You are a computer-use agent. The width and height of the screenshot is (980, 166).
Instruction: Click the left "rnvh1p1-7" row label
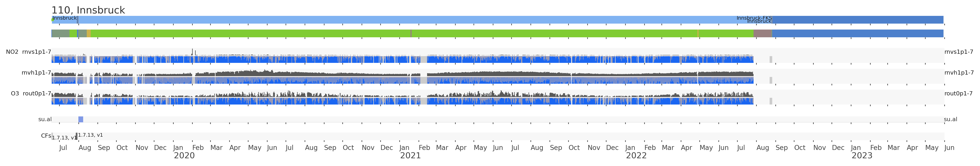pyautogui.click(x=36, y=73)
